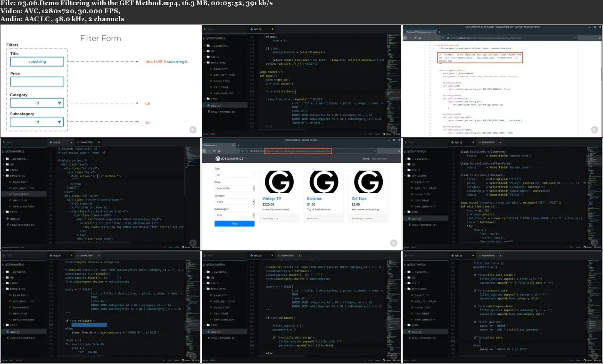Image resolution: width=603 pixels, height=364 pixels.
Task: Open Subcategory id dropdown on Filter Form slide
Action: 37,122
